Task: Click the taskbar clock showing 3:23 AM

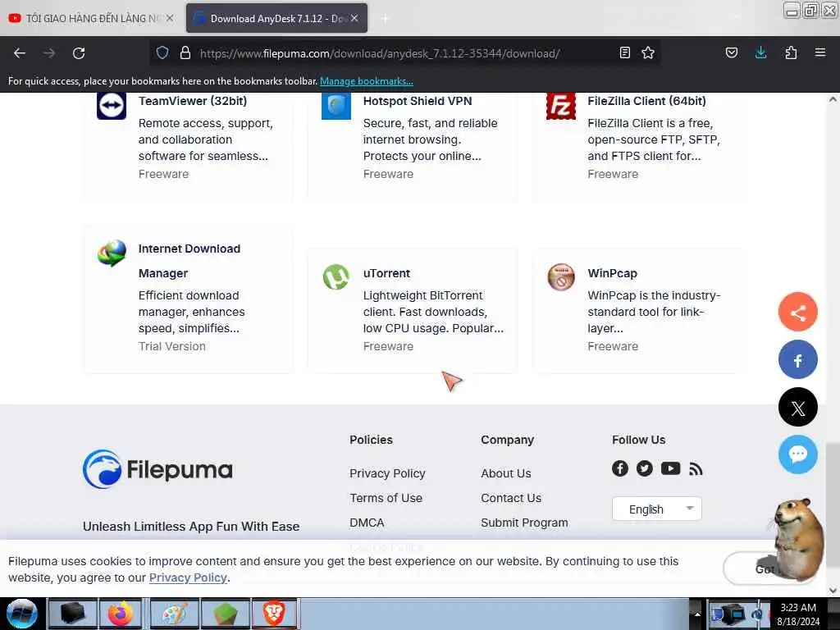Action: coord(798,614)
